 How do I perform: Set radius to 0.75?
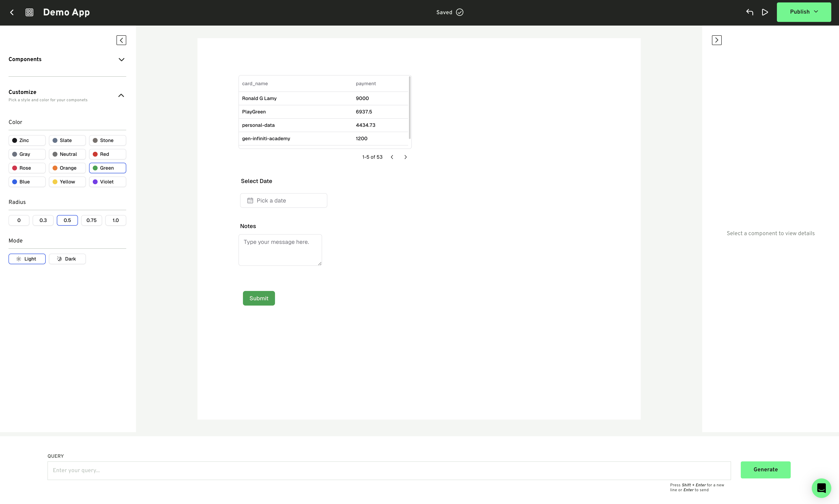pos(91,220)
